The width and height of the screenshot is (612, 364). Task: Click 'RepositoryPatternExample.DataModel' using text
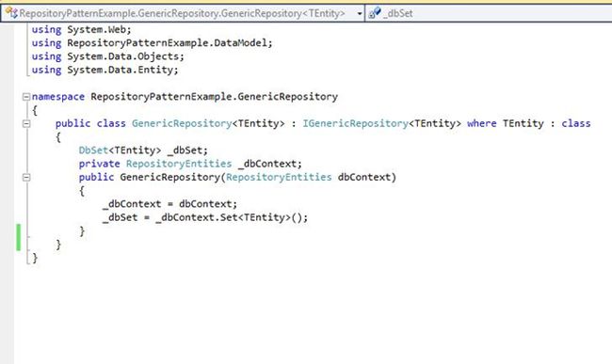168,43
